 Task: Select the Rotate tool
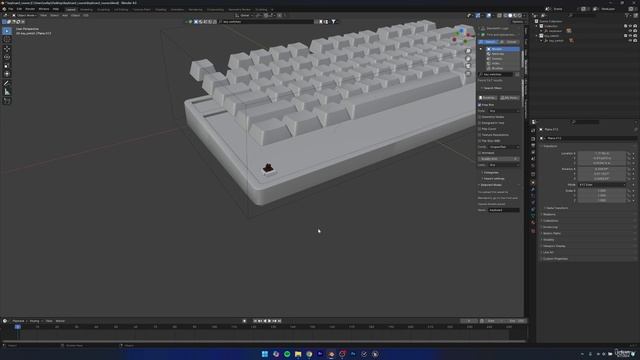(x=7, y=57)
